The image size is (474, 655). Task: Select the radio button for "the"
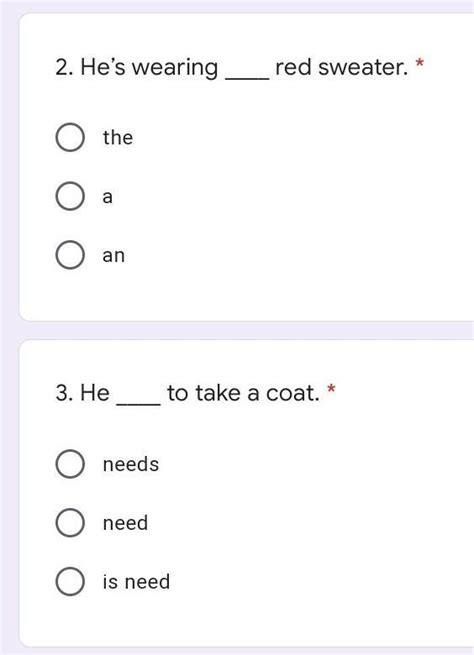pos(70,137)
